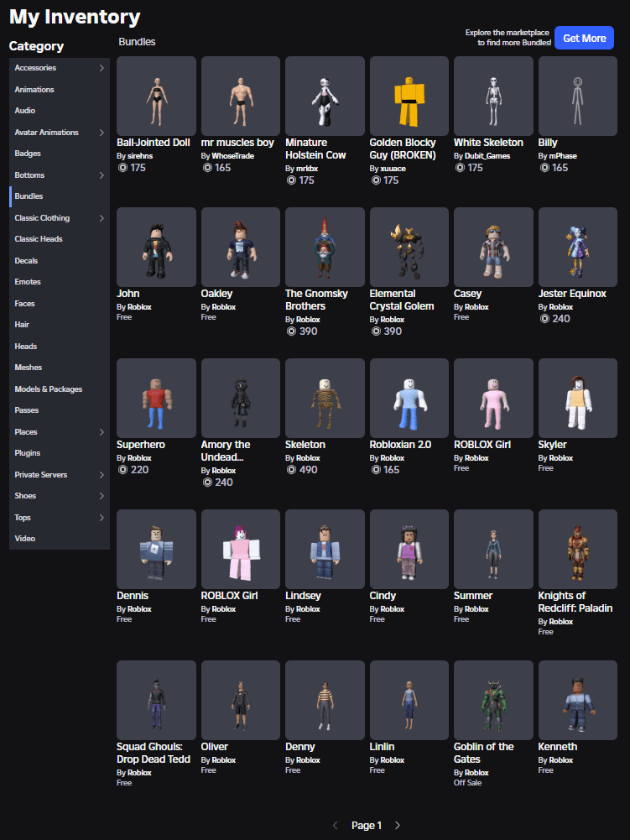The height and width of the screenshot is (840, 630).
Task: Expand the Private Servers category arrow
Action: click(x=102, y=475)
